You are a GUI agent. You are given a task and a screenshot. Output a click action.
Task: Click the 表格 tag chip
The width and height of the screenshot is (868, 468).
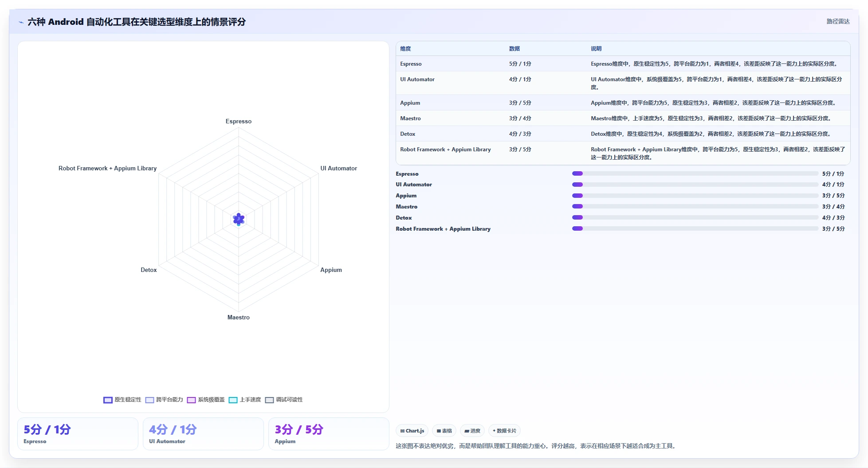point(444,431)
